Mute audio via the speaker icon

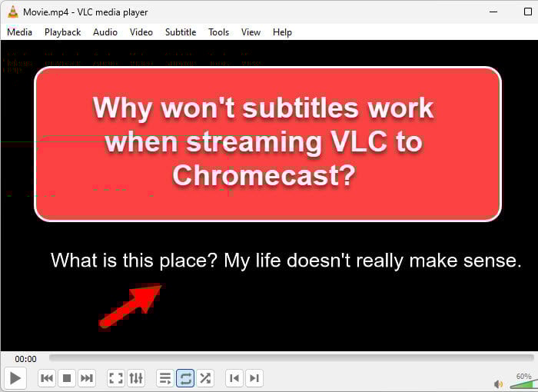point(498,384)
